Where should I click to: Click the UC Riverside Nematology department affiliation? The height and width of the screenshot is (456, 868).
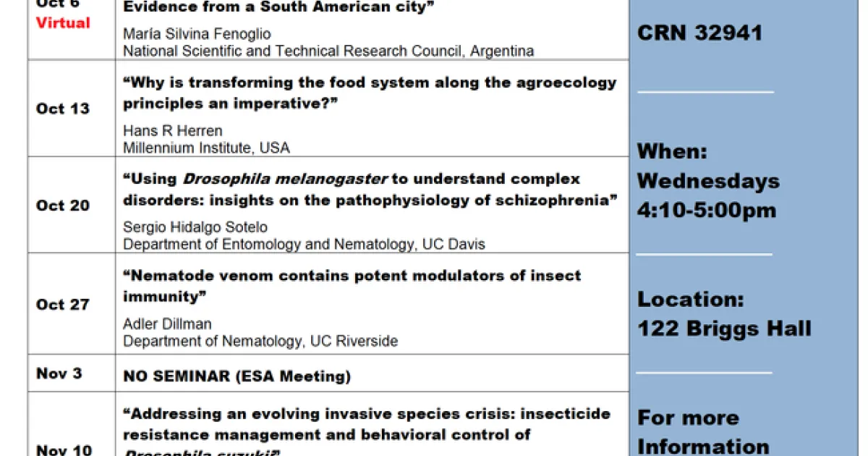[260, 341]
